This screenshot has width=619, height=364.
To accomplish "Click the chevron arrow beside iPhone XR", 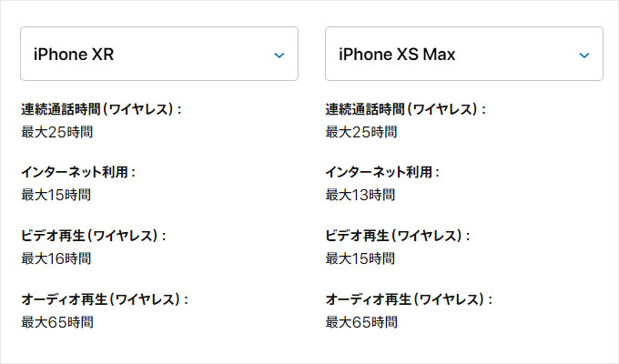I will pyautogui.click(x=279, y=56).
